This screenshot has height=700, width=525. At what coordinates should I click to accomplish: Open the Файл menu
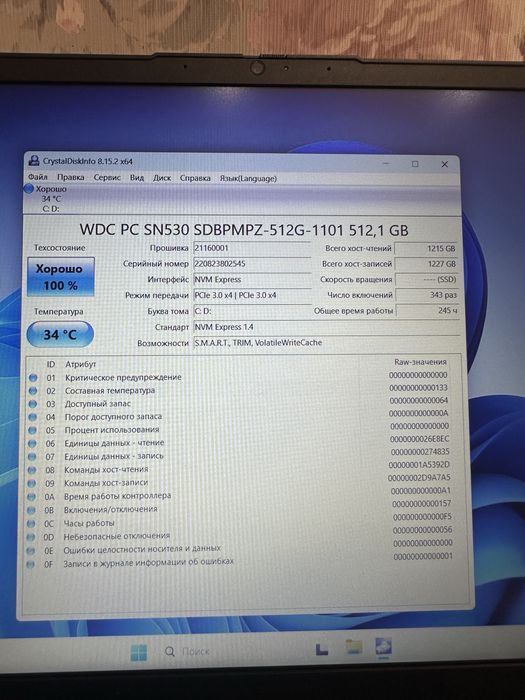pyautogui.click(x=38, y=177)
